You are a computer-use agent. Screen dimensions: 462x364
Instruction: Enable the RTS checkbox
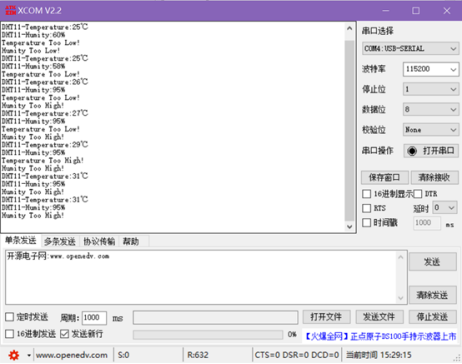(366, 208)
